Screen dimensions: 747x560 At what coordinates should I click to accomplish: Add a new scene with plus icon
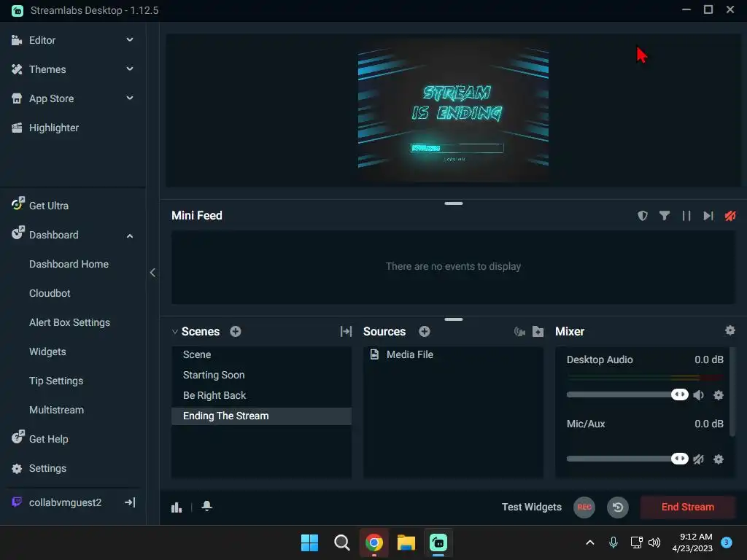point(236,332)
